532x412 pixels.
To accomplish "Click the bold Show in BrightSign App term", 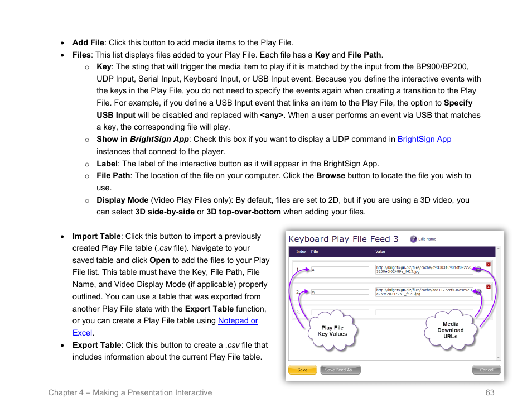I will click(x=143, y=139).
